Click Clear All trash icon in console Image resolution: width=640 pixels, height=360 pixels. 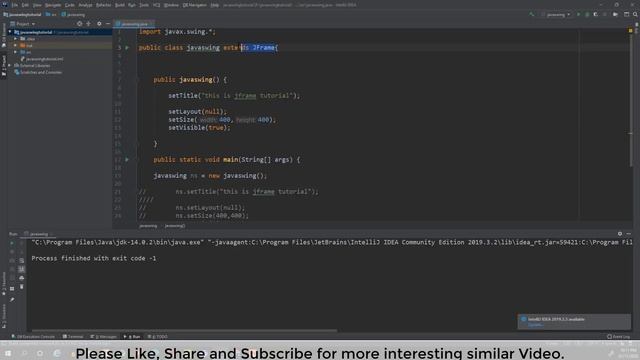coord(22,287)
